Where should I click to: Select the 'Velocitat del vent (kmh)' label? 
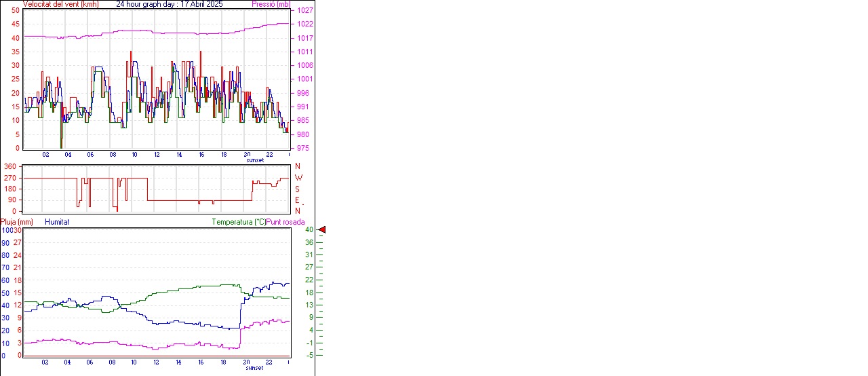(60, 4)
